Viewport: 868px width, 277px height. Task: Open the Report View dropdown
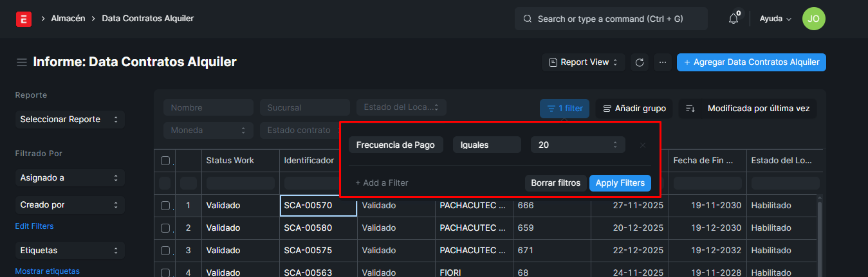point(584,62)
